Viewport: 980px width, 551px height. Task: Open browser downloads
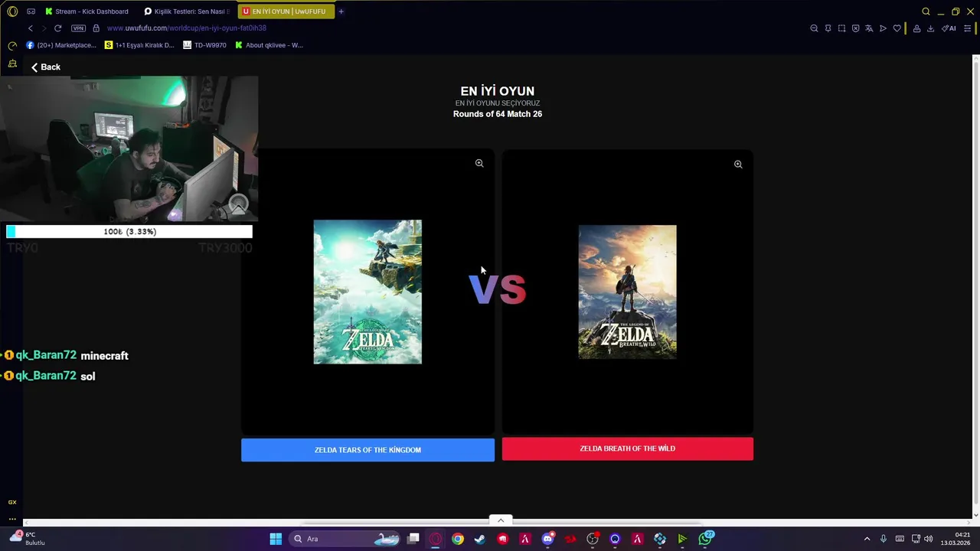930,28
